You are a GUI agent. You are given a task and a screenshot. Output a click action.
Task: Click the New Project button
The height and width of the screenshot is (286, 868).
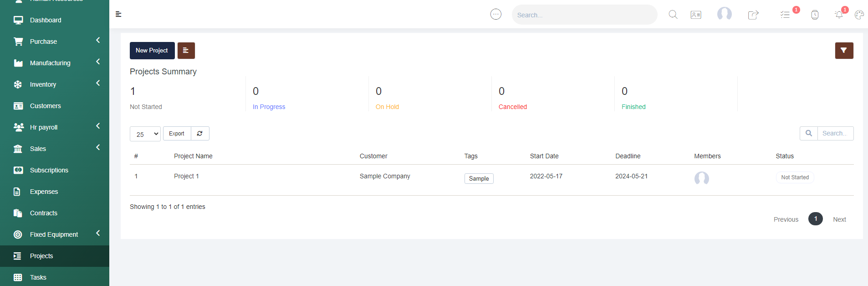pos(152,51)
